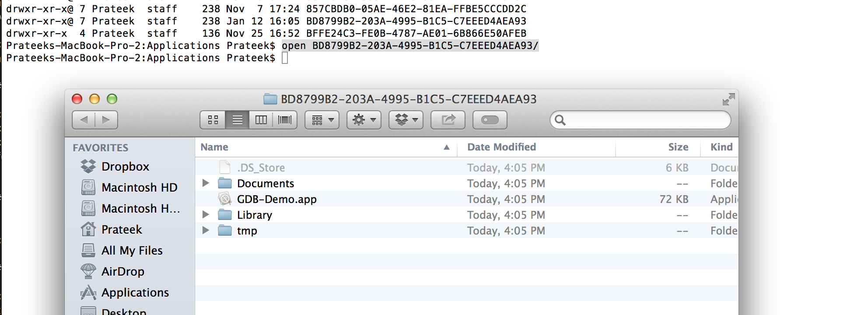Image resolution: width=868 pixels, height=315 pixels.
Task: Open the first Macintosh HD sidebar item
Action: (x=129, y=188)
